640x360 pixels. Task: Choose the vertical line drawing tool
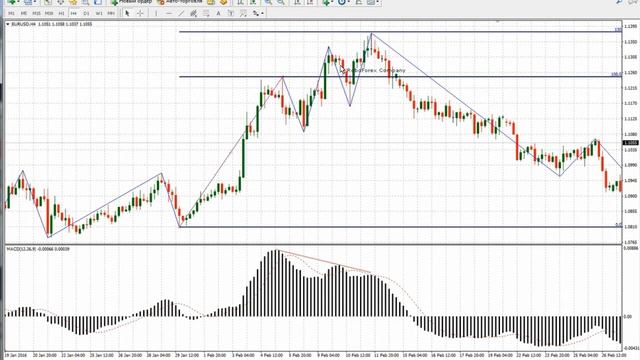click(156, 13)
